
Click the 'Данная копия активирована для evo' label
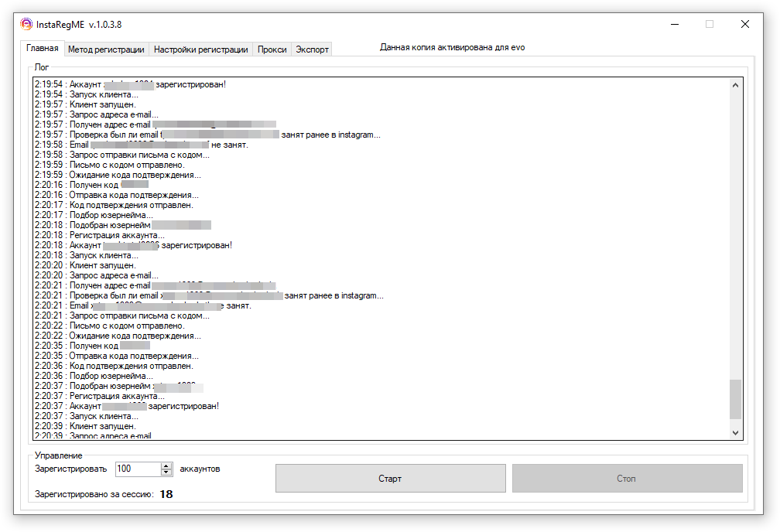coord(452,47)
